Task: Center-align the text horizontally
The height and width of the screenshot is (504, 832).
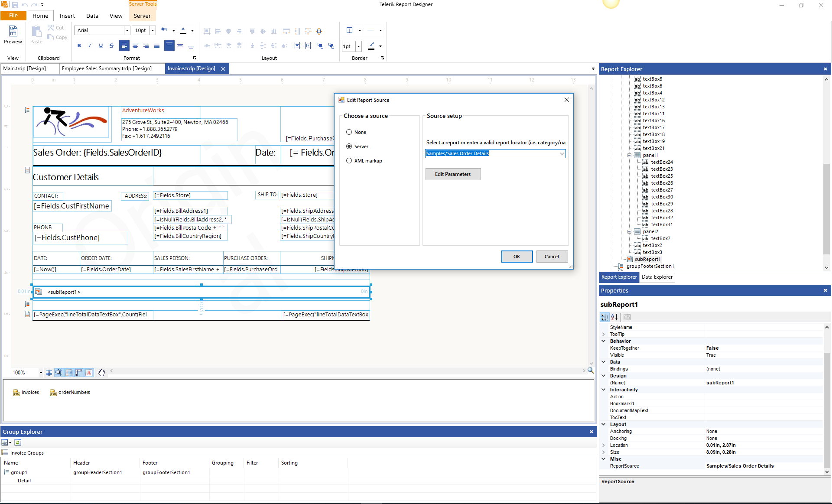Action: pyautogui.click(x=135, y=46)
